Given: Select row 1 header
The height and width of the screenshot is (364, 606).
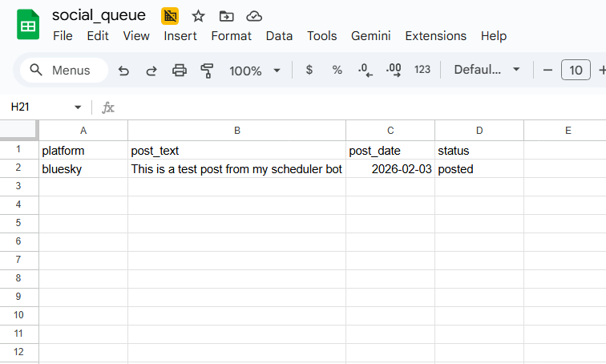Looking at the screenshot, I should [x=18, y=150].
